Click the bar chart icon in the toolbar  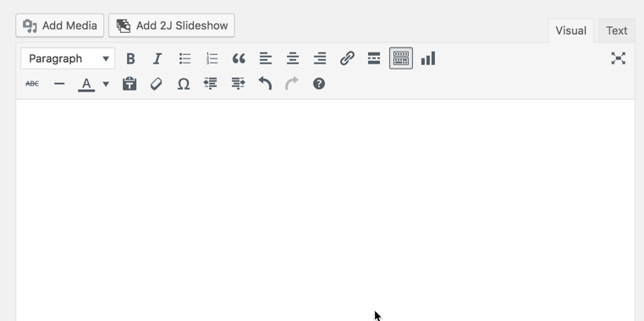click(x=428, y=58)
